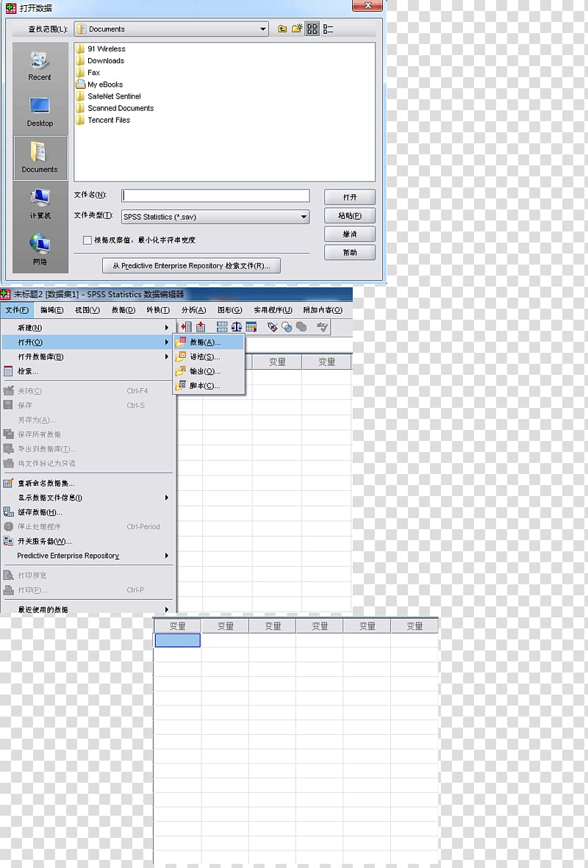Open the 附加内容(O) menu
This screenshot has height=868, width=588.
[323, 310]
